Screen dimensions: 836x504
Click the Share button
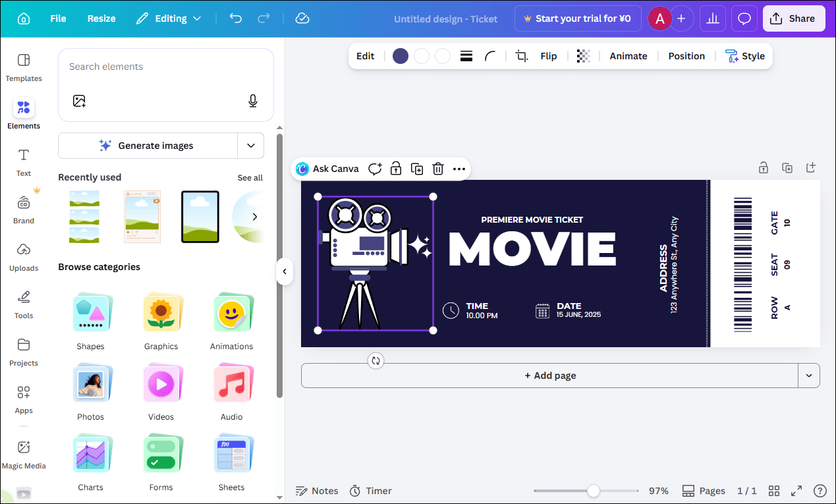coord(794,18)
